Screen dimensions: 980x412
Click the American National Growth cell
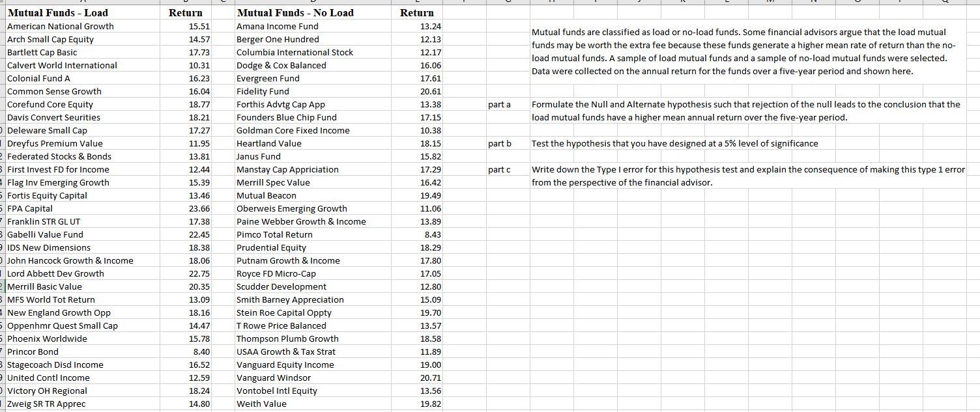[81, 26]
